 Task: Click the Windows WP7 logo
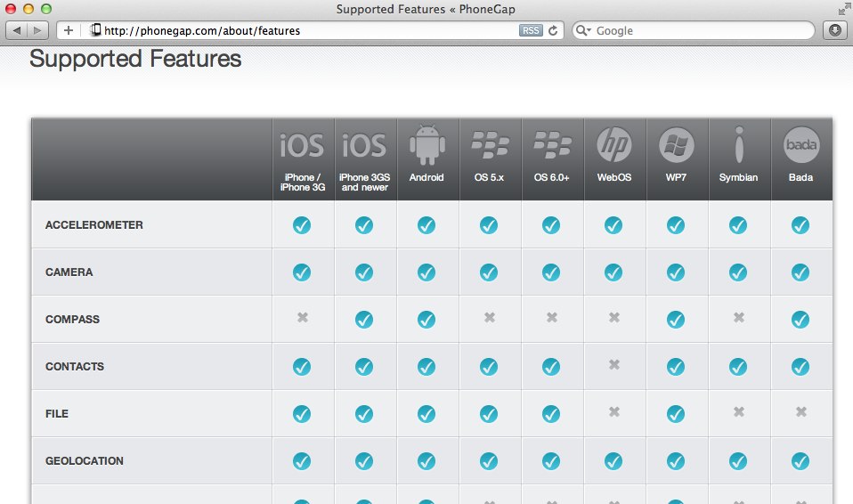(676, 145)
